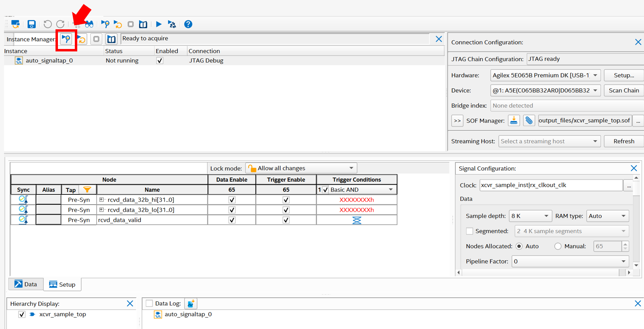Click the Scan Chain button
The image size is (644, 329).
(623, 90)
